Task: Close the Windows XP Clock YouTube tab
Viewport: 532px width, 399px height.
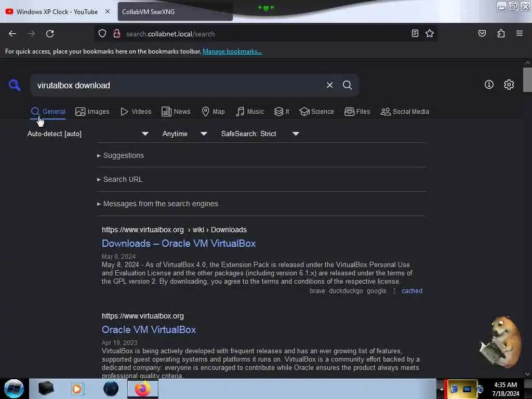Action: (108, 11)
